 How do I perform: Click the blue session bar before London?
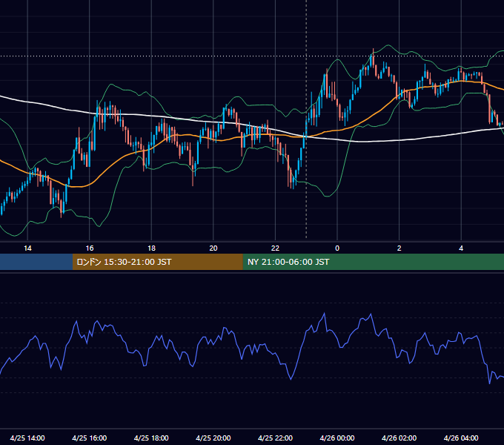click(36, 262)
